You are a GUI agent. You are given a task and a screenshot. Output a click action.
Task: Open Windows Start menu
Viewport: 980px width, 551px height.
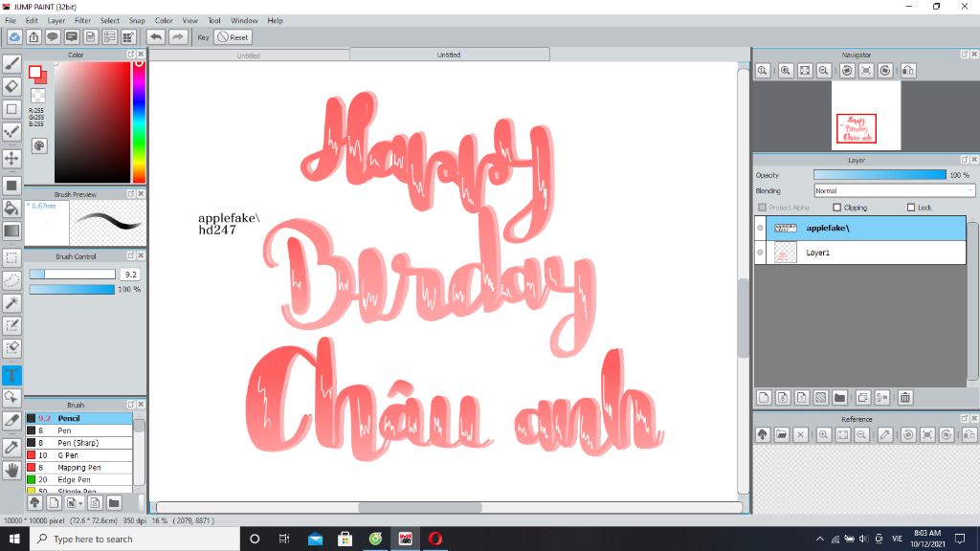click(x=14, y=539)
